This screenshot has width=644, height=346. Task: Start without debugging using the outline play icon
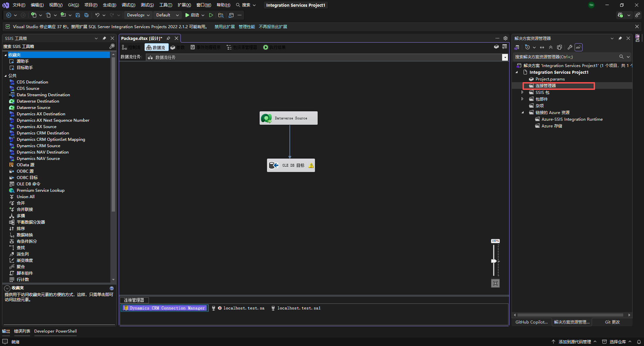tap(211, 15)
